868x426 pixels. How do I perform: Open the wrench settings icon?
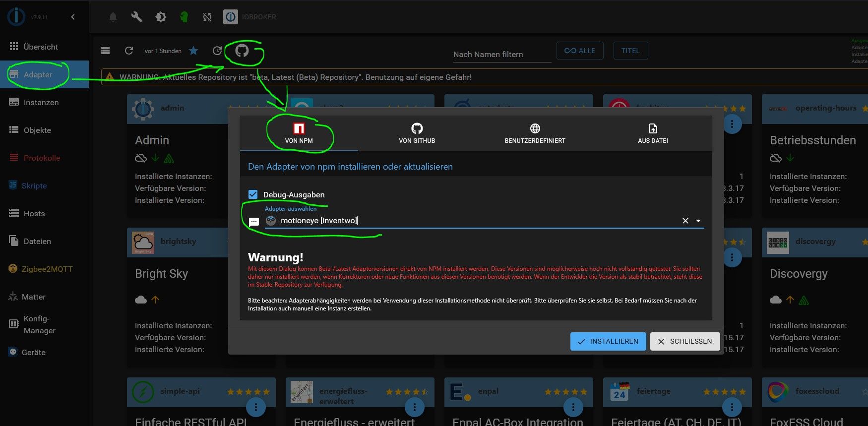136,17
